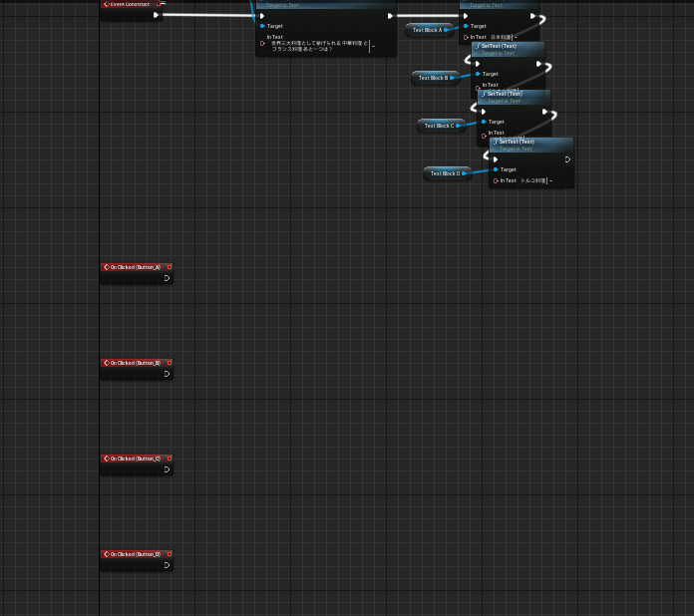
Task: Open text options dropdown beside 日本料理 field
Action: click(517, 38)
